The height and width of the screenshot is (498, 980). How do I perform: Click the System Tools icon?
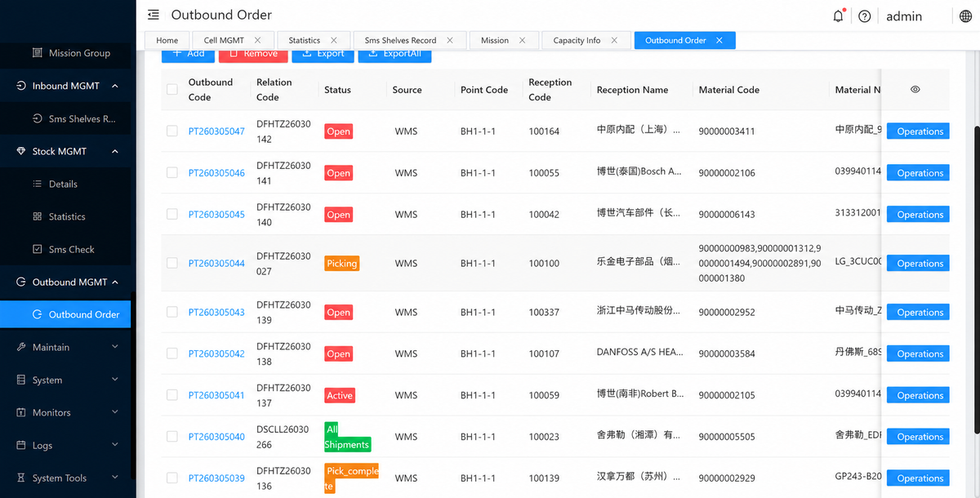coord(21,478)
